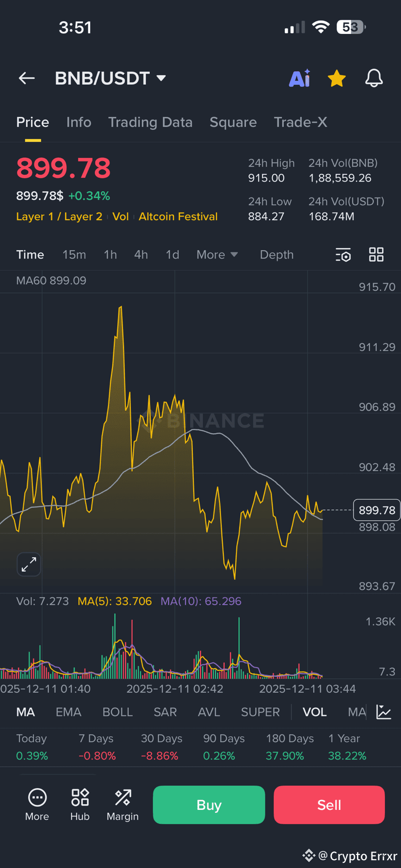Tap 24h Vol(BNB) 1,88,559.26 value
401x868 pixels.
tap(340, 178)
